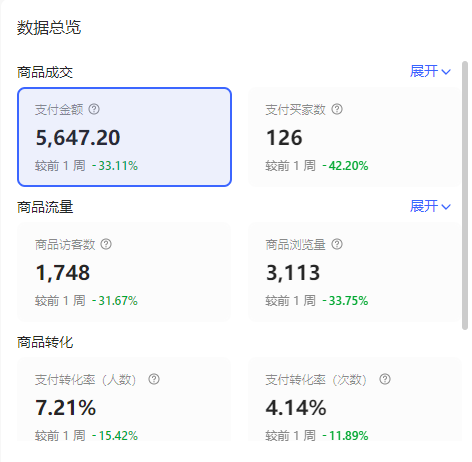This screenshot has width=472, height=462.
Task: Select the 支付买家数 126 card
Action: click(x=355, y=137)
